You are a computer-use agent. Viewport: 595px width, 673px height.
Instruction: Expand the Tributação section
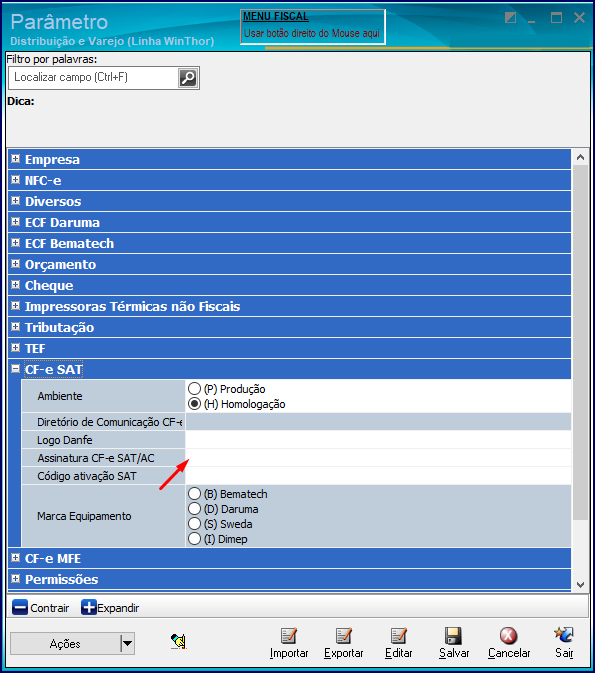tap(15, 327)
